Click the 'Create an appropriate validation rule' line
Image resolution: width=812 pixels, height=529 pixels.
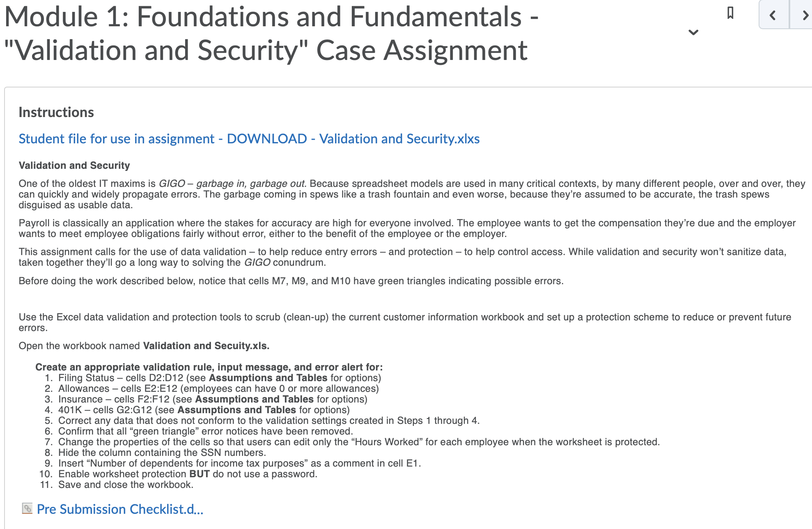tap(209, 367)
